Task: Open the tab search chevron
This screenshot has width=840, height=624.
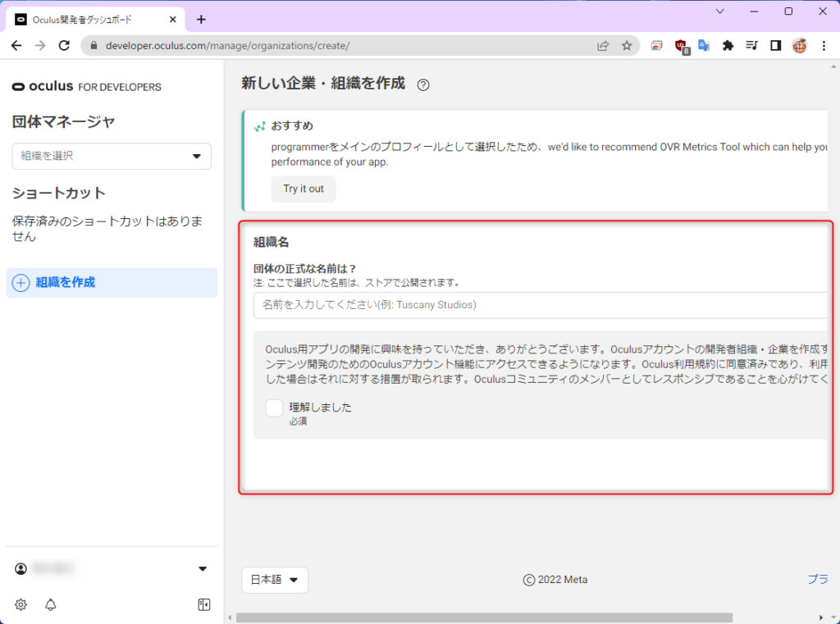Action: [x=720, y=11]
